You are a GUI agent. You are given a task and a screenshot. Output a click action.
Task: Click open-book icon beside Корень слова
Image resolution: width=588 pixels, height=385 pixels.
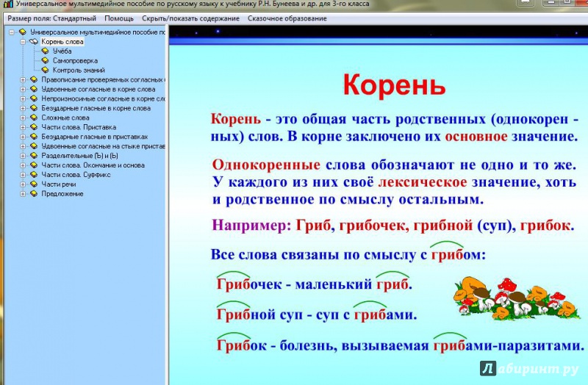34,42
